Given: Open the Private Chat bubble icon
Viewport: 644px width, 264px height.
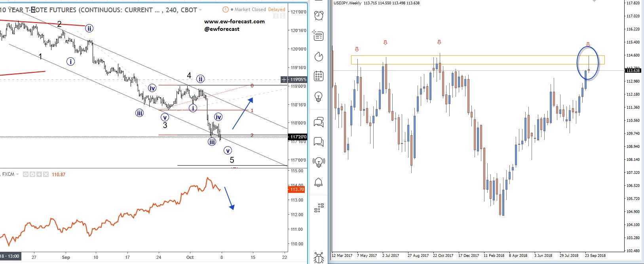Looking at the screenshot, I should (319, 141).
